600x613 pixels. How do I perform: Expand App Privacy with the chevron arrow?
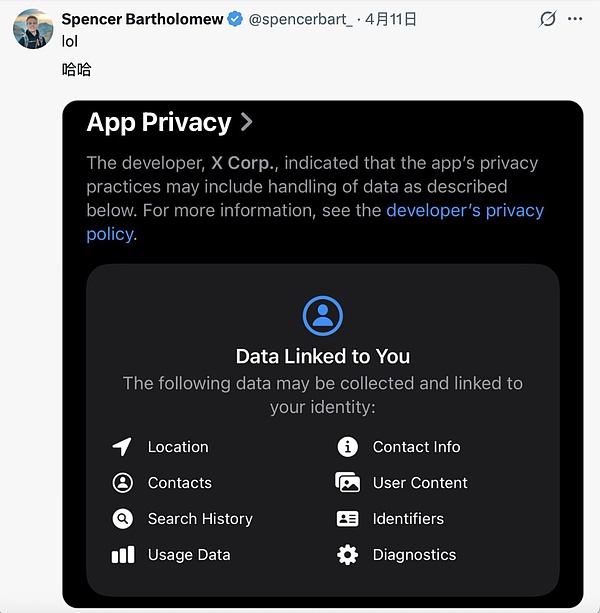[247, 122]
